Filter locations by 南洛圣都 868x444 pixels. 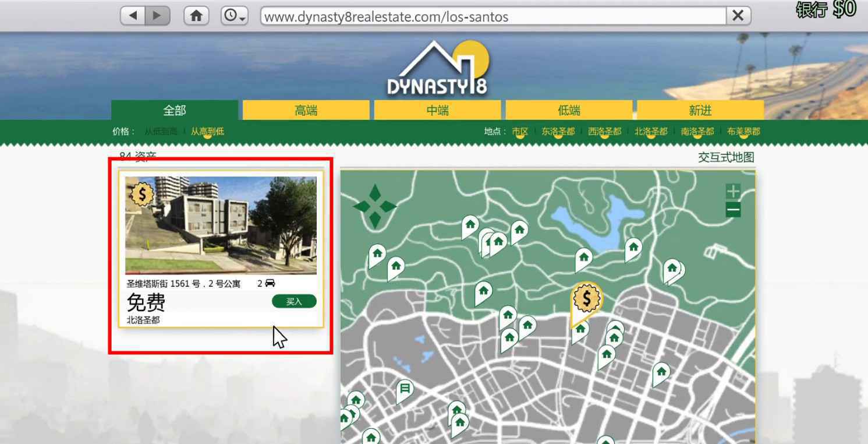coord(697,132)
